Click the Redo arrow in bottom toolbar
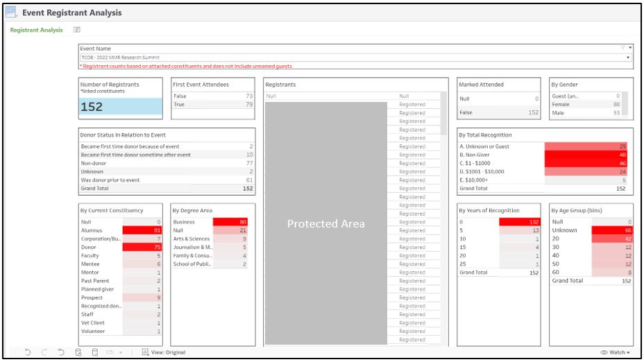 pyautogui.click(x=45, y=352)
